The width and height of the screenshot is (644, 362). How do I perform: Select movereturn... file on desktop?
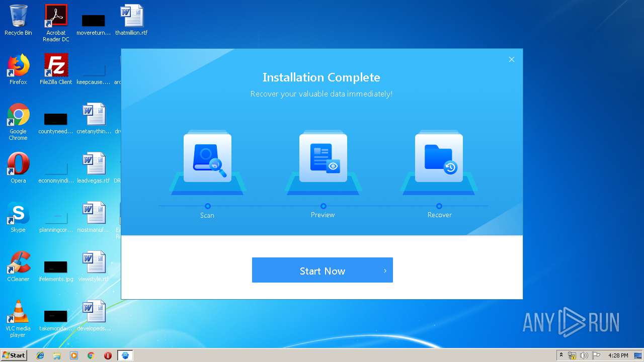click(x=94, y=25)
